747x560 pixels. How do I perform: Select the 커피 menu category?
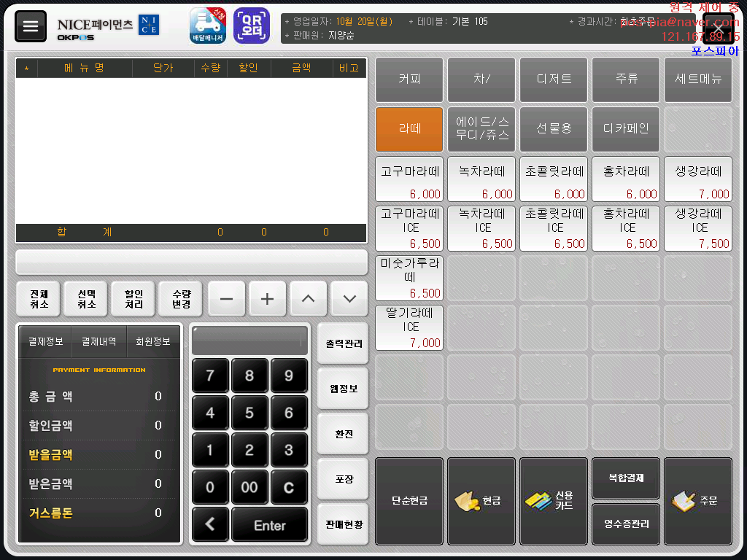(x=409, y=79)
